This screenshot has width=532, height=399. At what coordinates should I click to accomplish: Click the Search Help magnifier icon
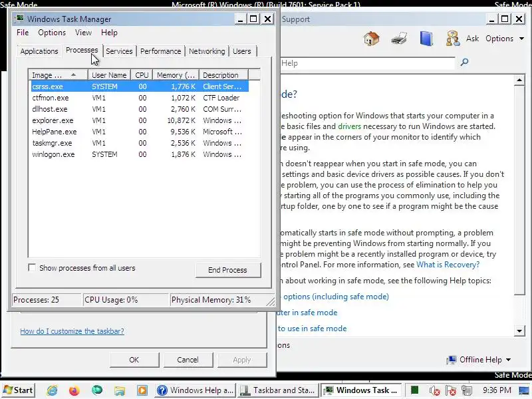tap(464, 62)
